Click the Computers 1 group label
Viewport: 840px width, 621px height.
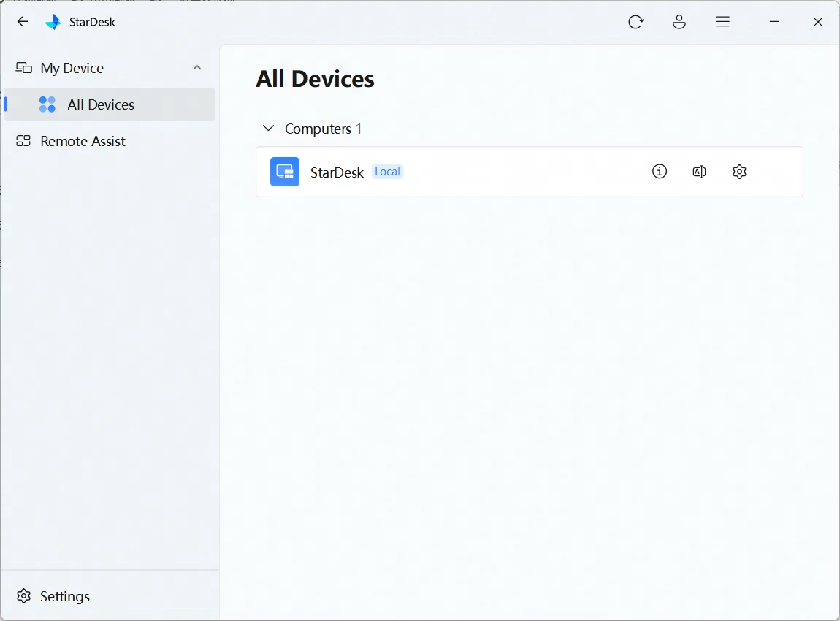tap(323, 129)
